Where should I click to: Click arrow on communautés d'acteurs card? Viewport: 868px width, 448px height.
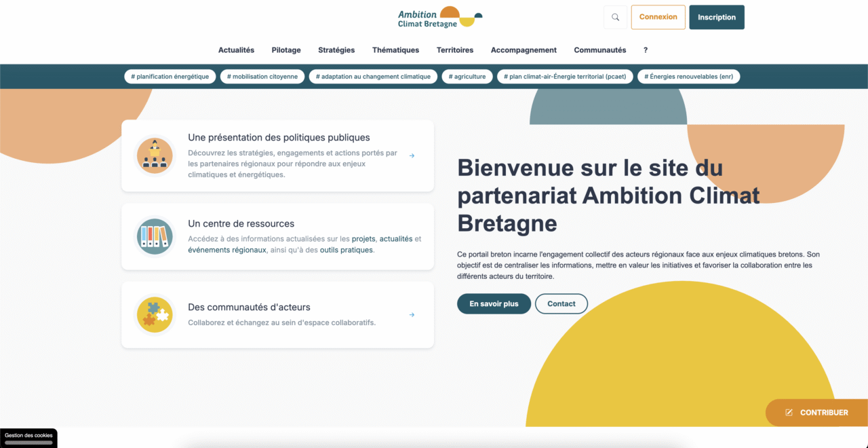[x=412, y=315]
